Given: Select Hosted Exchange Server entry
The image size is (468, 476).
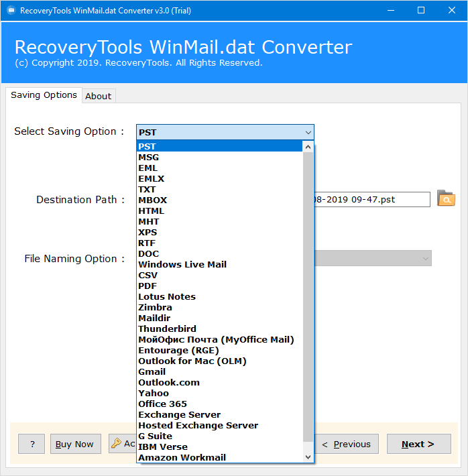Looking at the screenshot, I should click(219, 425).
